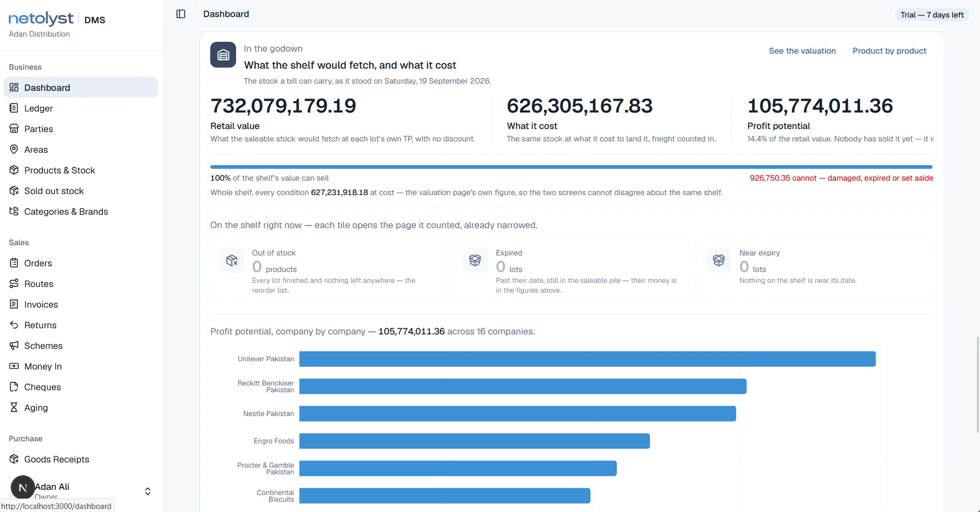Click the Nestle Pakistan chart bar
The image size is (980, 512).
518,413
